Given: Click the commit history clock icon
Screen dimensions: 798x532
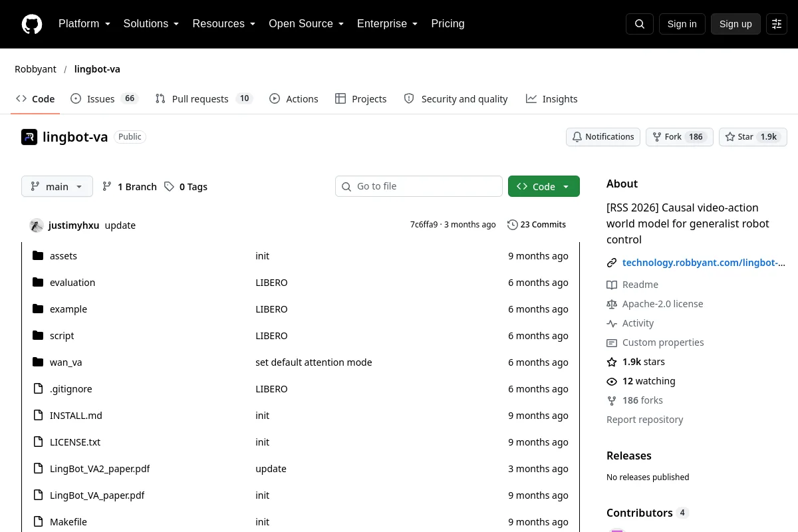Looking at the screenshot, I should (512, 225).
